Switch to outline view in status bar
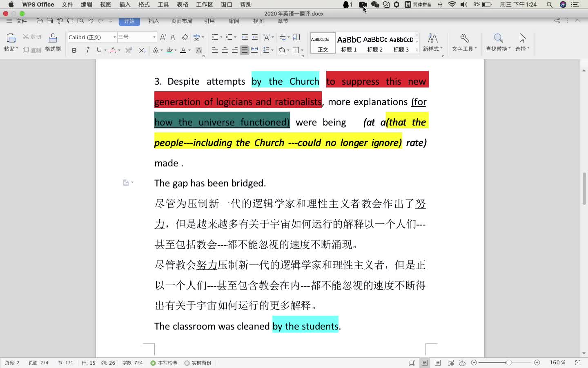This screenshot has width=588, height=368. point(438,363)
